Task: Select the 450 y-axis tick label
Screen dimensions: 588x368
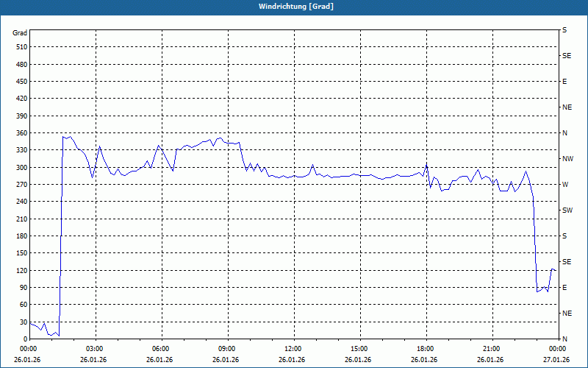Action: coord(22,82)
